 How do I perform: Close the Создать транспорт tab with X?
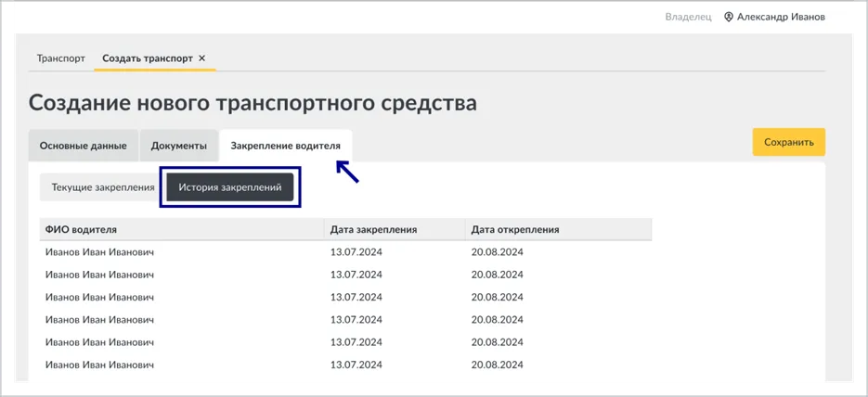202,58
